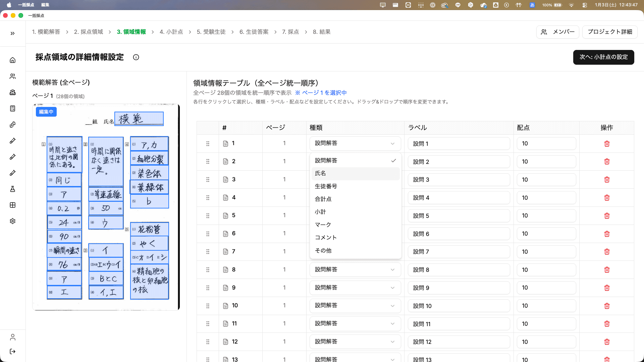Open プロジェクト詳細
644x362 pixels.
point(609,32)
